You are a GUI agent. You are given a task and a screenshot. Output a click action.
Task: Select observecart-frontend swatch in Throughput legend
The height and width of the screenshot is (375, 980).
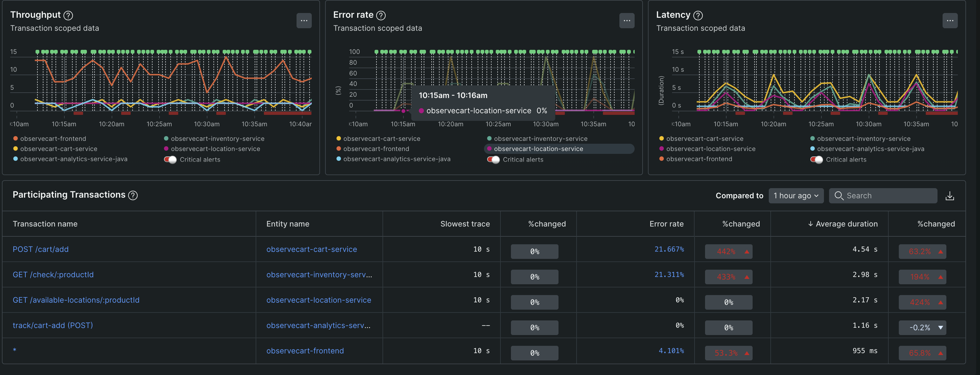pyautogui.click(x=16, y=139)
